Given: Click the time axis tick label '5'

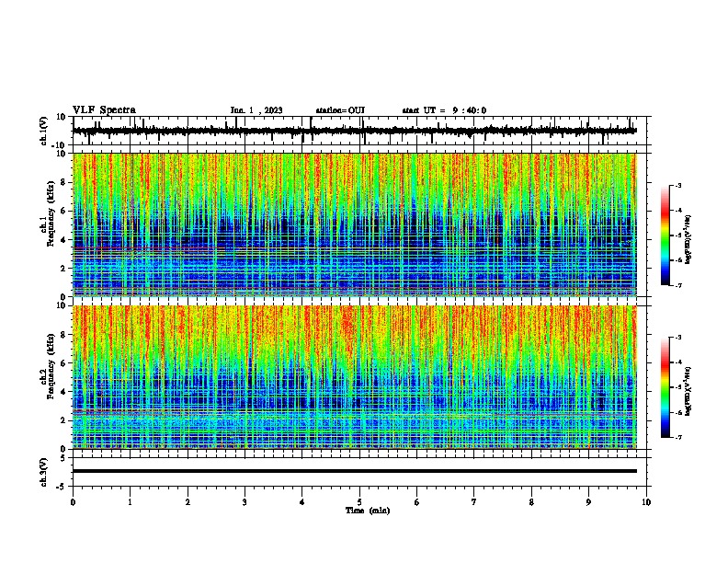Looking at the screenshot, I should pyautogui.click(x=359, y=502).
